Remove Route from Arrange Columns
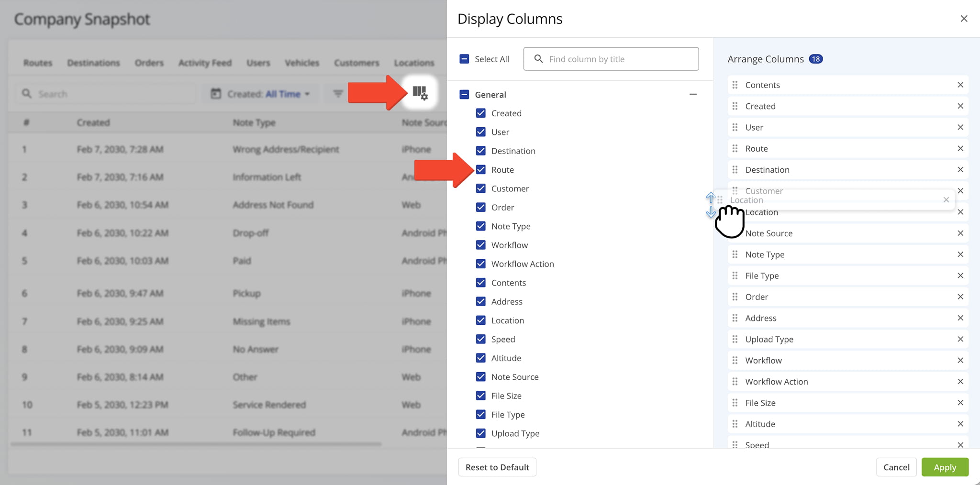This screenshot has width=980, height=485. tap(960, 148)
